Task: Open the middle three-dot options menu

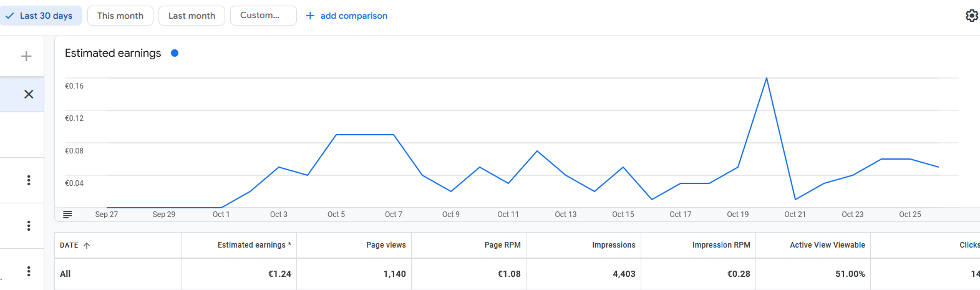Action: (29, 226)
